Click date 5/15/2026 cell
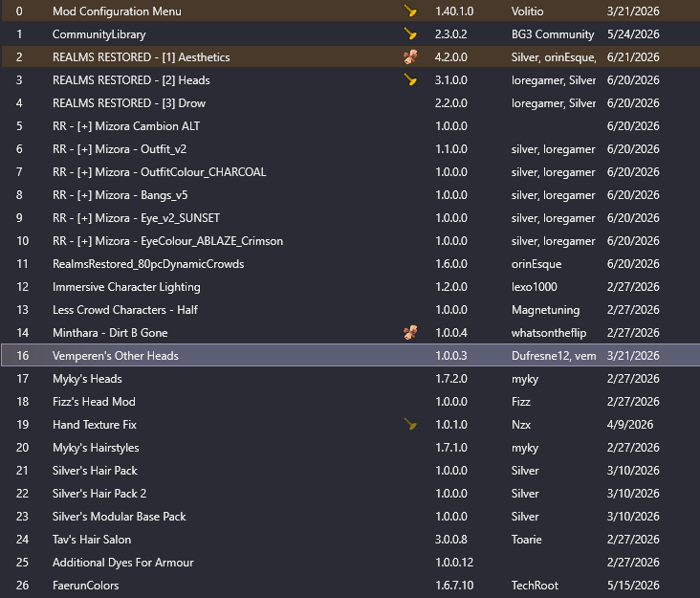The image size is (700, 598). (633, 586)
